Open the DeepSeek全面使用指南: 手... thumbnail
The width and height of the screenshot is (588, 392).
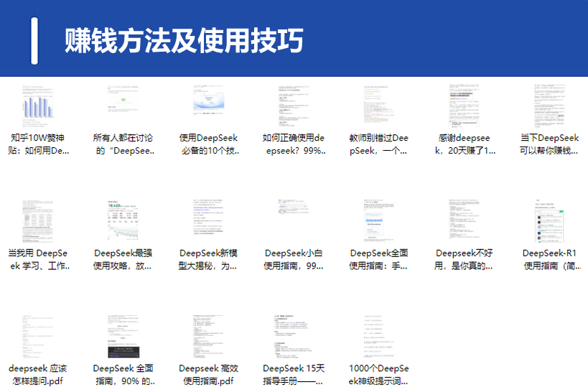[379, 221]
